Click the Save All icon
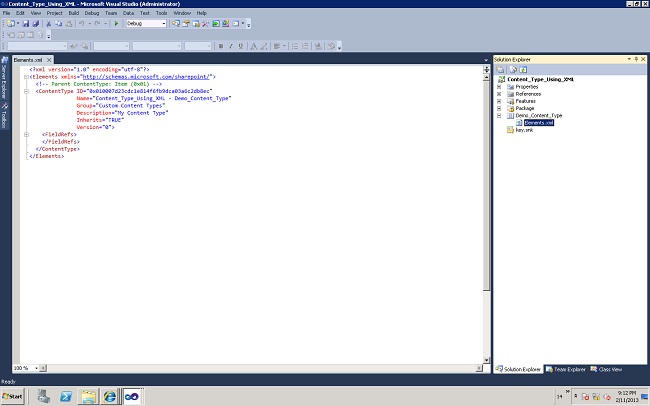 click(x=36, y=24)
